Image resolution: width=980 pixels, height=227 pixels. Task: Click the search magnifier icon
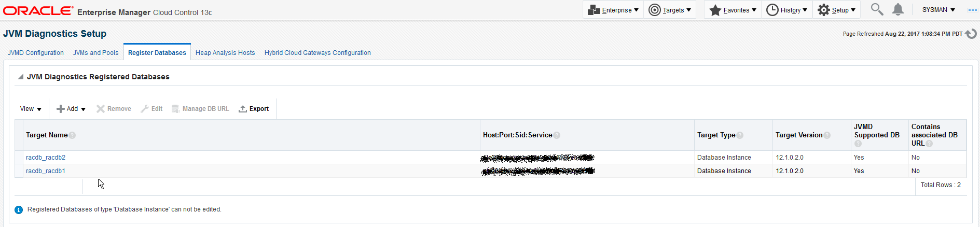tap(877, 9)
